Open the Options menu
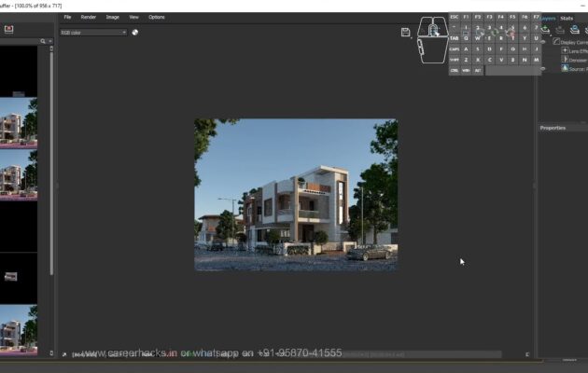 pyautogui.click(x=157, y=17)
